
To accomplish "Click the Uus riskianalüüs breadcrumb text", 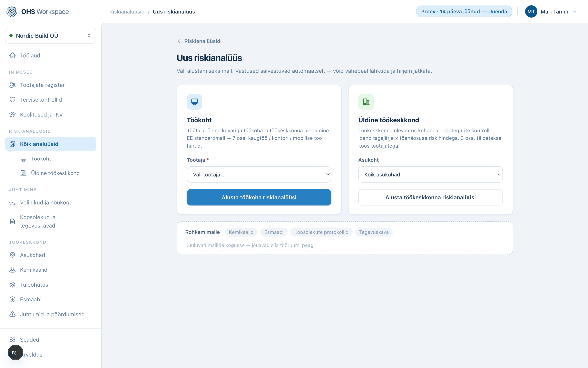I will tap(174, 12).
